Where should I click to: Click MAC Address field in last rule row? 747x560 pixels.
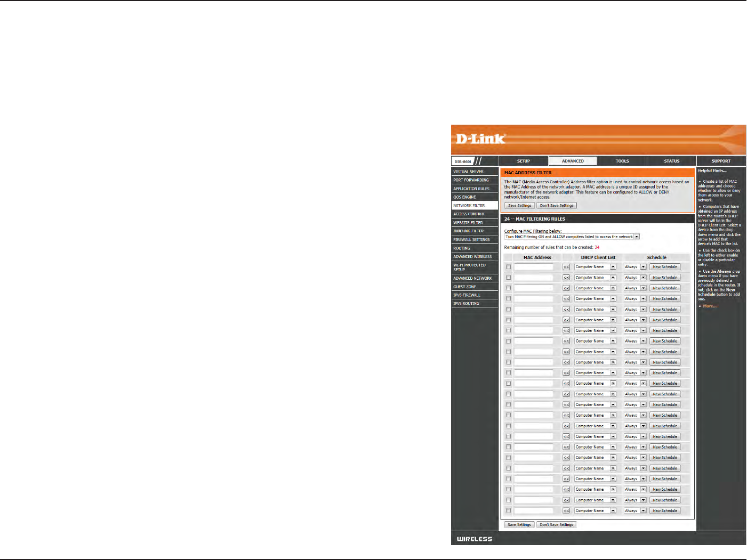pyautogui.click(x=534, y=511)
